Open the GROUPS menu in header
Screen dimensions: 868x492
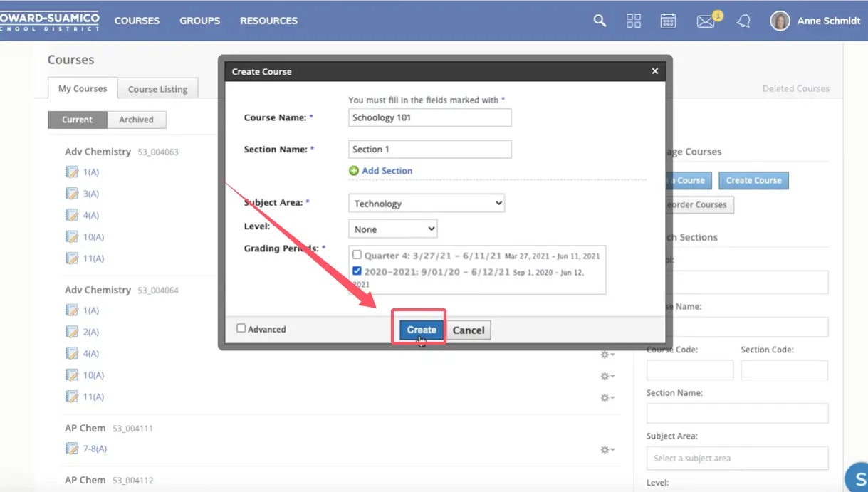tap(199, 21)
